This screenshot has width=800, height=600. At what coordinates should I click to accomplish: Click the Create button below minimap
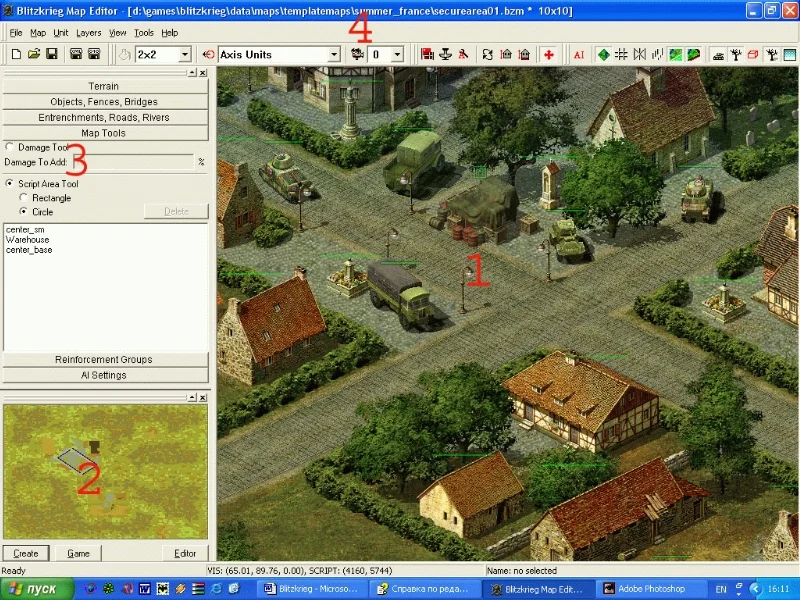(26, 553)
